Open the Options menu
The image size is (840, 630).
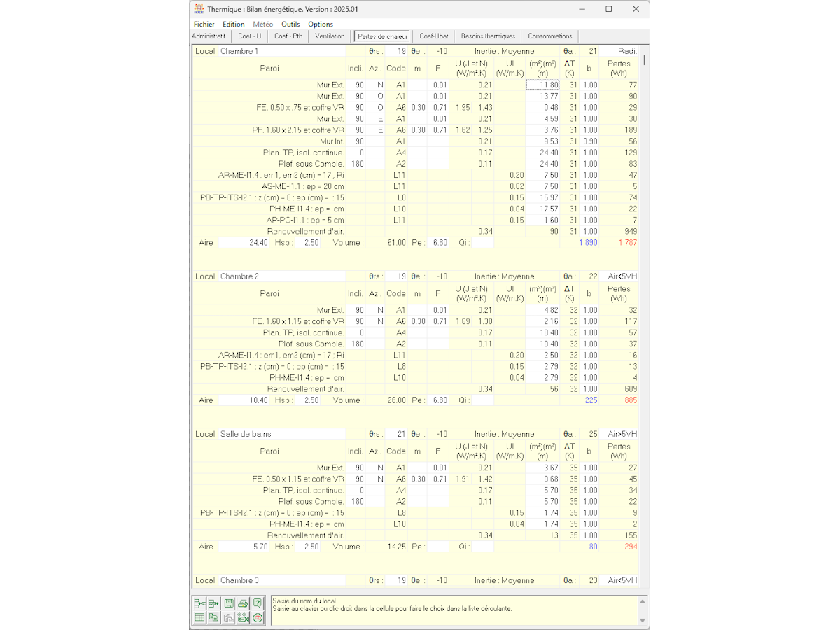point(321,24)
